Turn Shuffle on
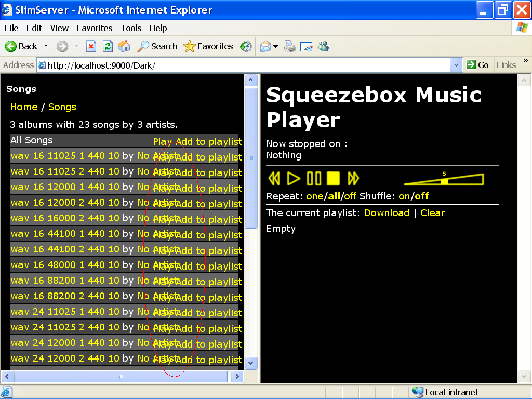 click(404, 196)
